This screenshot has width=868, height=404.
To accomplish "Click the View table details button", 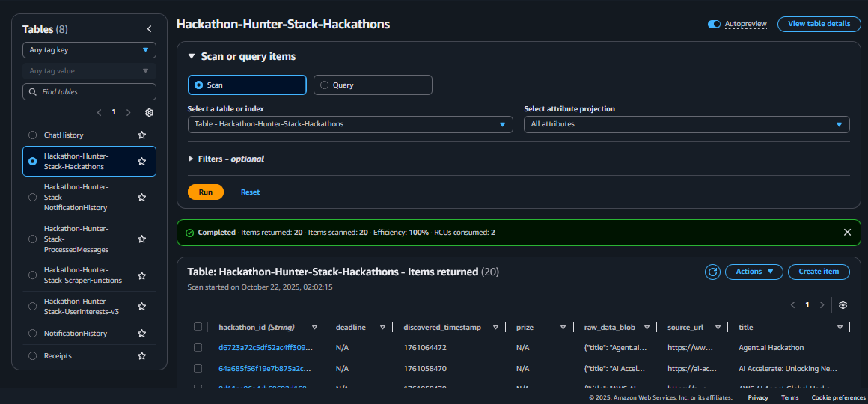I will pos(819,24).
